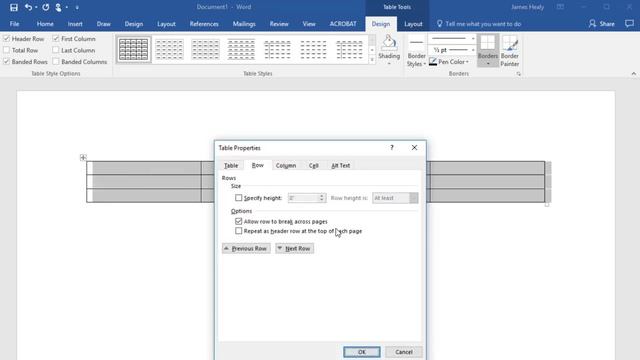640x360 pixels.
Task: Click Tell me what you want to do
Action: (483, 24)
